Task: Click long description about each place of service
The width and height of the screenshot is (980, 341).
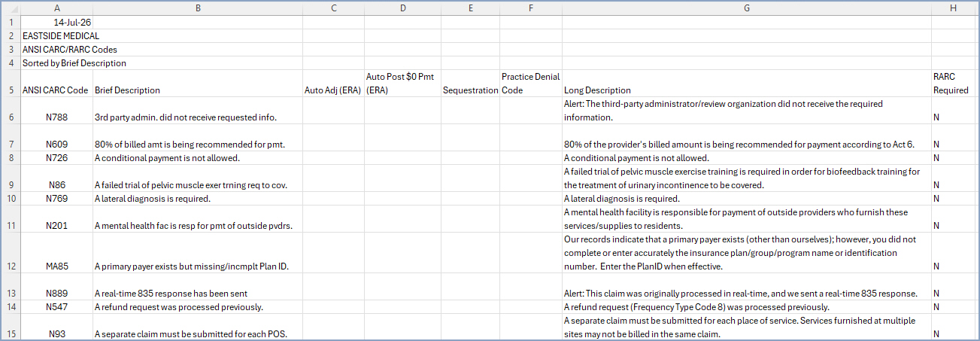Action: click(747, 327)
